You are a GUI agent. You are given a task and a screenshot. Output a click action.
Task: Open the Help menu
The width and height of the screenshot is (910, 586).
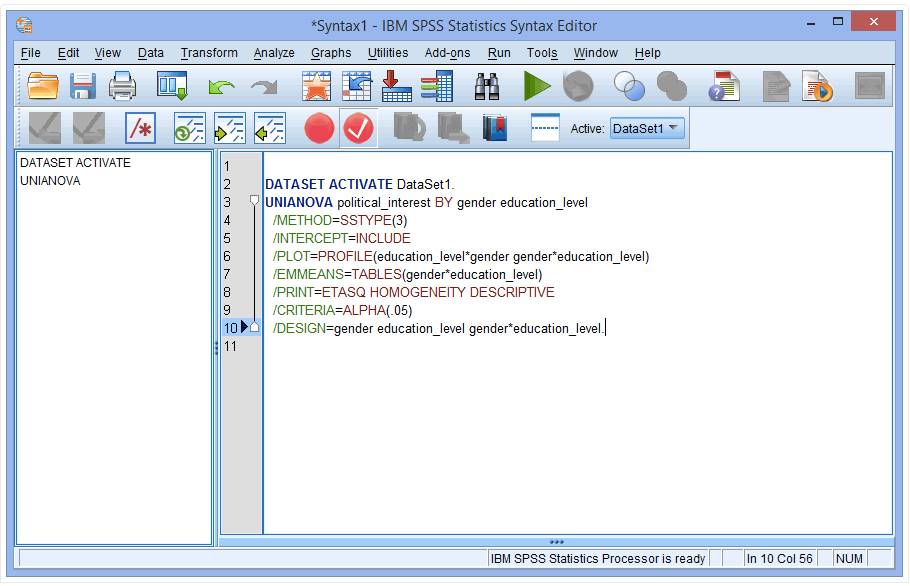click(647, 53)
